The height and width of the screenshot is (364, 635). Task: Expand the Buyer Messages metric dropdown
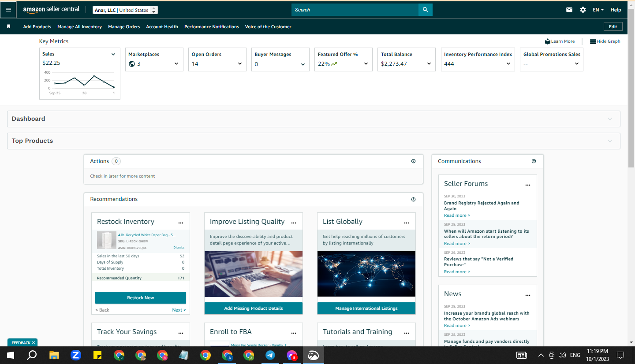point(303,64)
